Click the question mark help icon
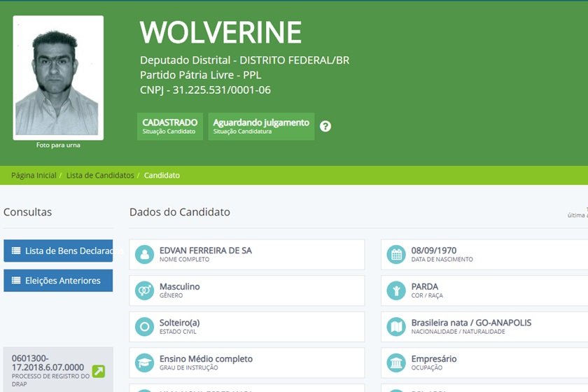The image size is (588, 392). coord(325,127)
